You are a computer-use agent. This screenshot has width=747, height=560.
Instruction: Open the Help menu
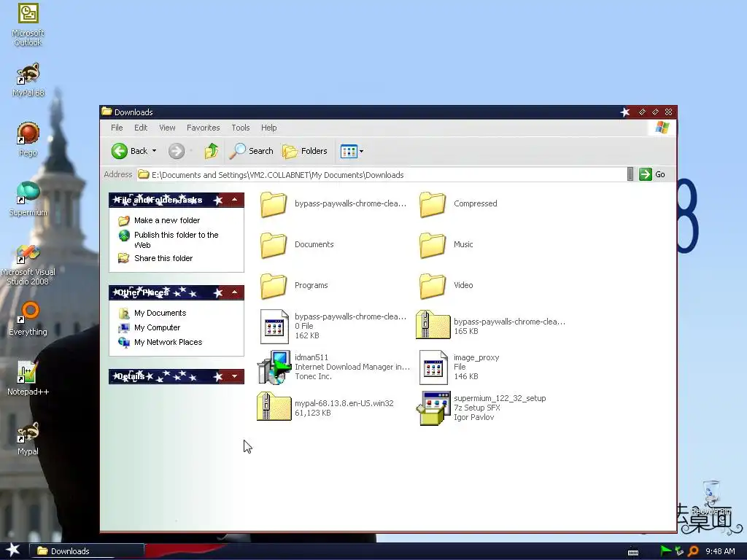coord(268,128)
